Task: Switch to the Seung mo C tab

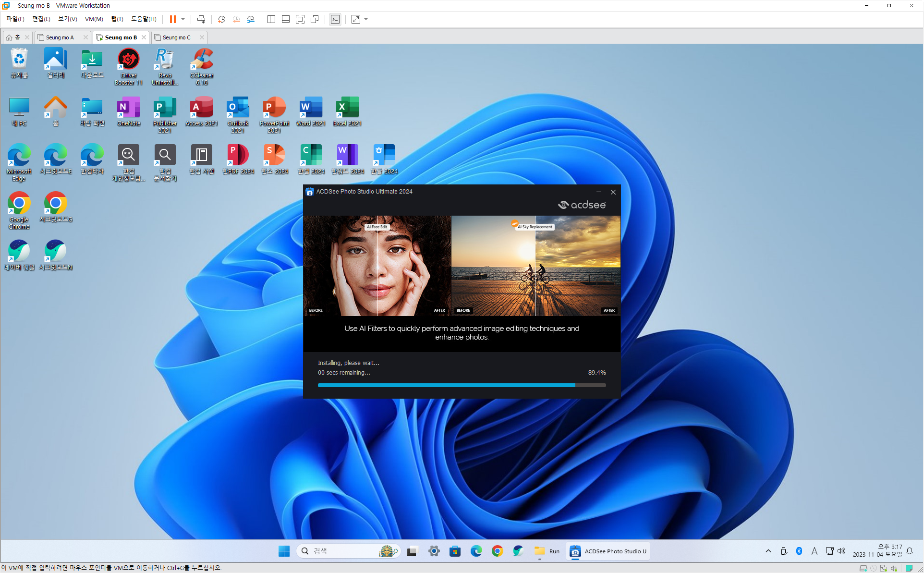Action: [176, 37]
